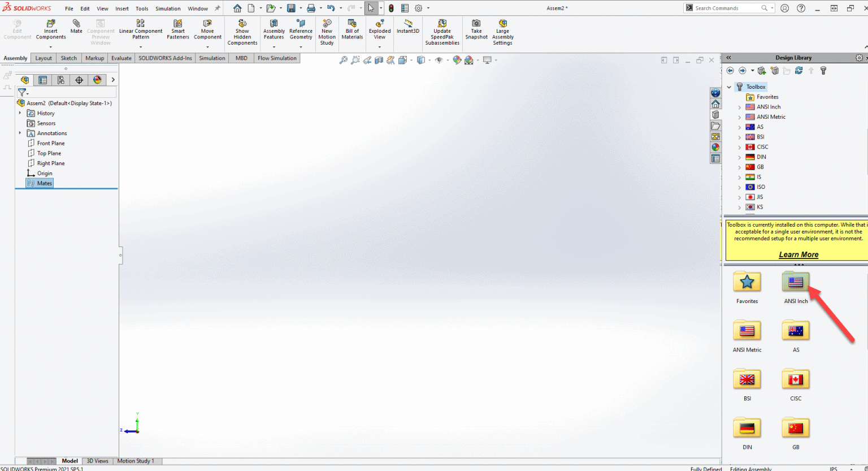Click Edit Appearance color ball icon
The width and height of the screenshot is (868, 471).
[x=457, y=60]
